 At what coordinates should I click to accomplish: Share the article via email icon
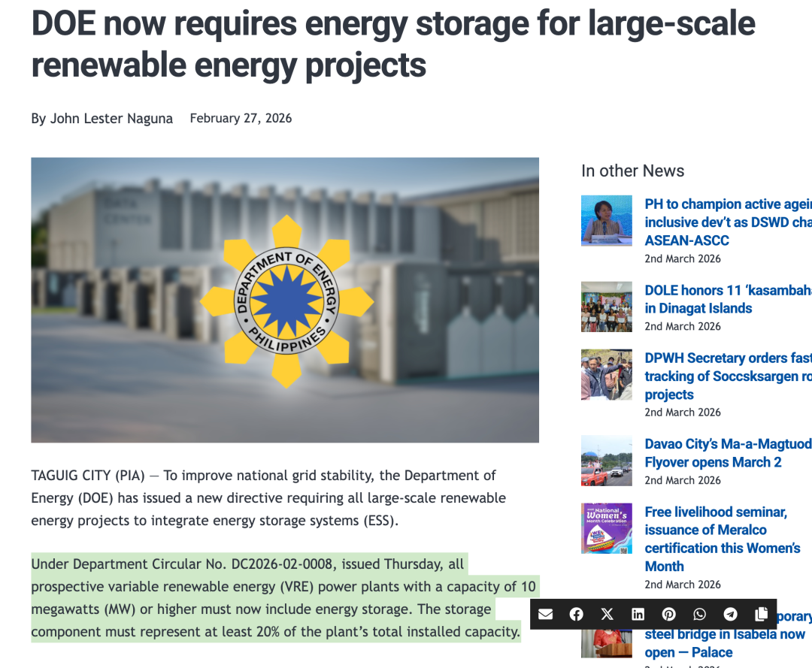coord(546,614)
